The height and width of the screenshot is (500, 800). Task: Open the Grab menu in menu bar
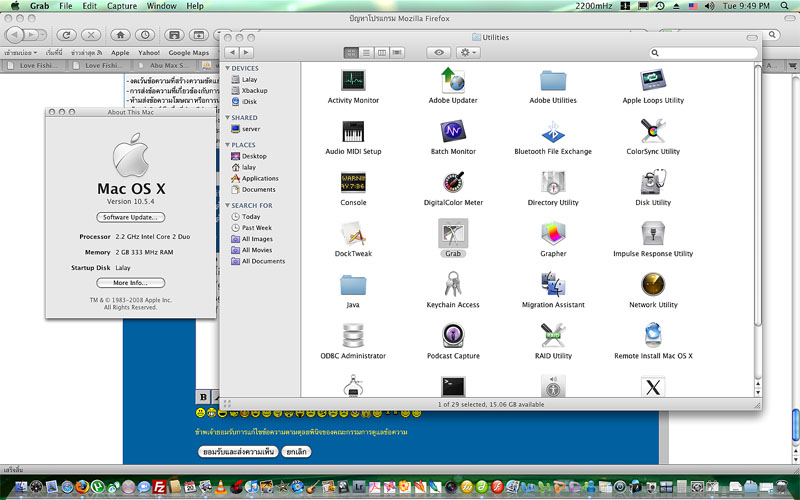[39, 6]
